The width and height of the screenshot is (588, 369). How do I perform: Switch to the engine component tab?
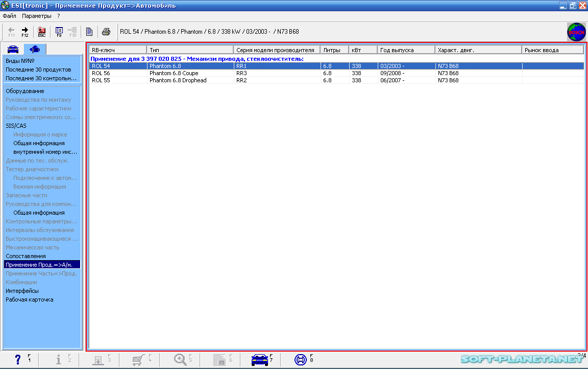[35, 50]
